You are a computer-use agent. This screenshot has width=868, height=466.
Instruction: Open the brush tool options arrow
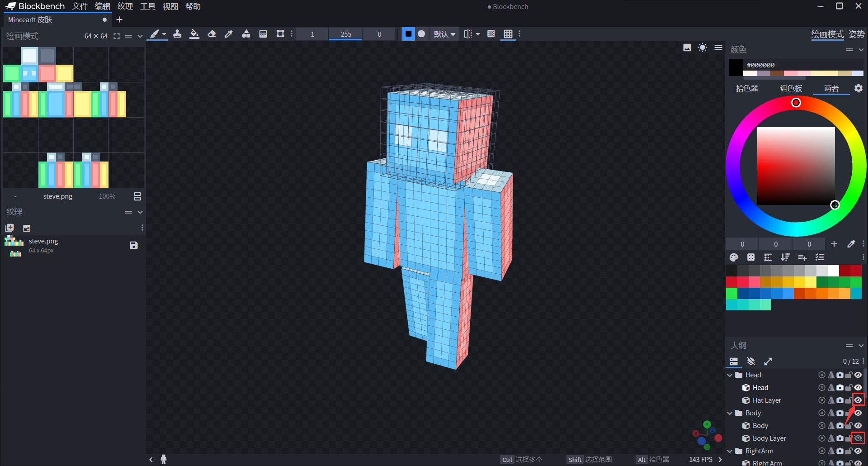click(164, 34)
